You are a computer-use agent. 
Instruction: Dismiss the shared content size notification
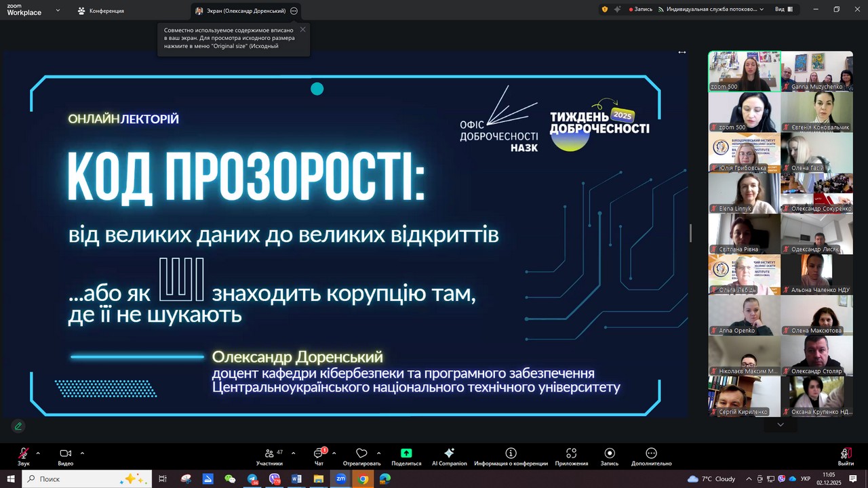(302, 29)
